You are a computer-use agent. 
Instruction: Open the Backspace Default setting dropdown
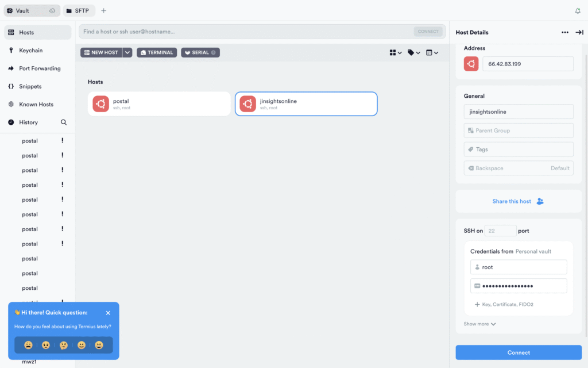click(519, 168)
